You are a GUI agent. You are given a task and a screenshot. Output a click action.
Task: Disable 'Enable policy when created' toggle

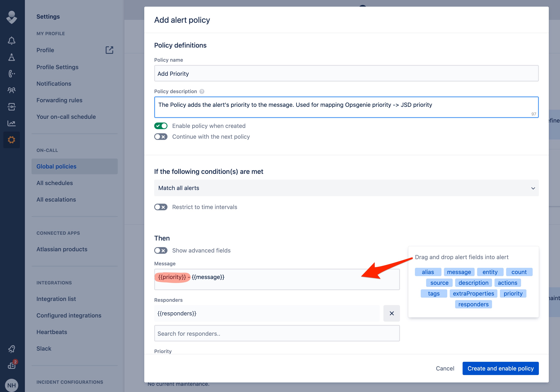click(x=161, y=126)
